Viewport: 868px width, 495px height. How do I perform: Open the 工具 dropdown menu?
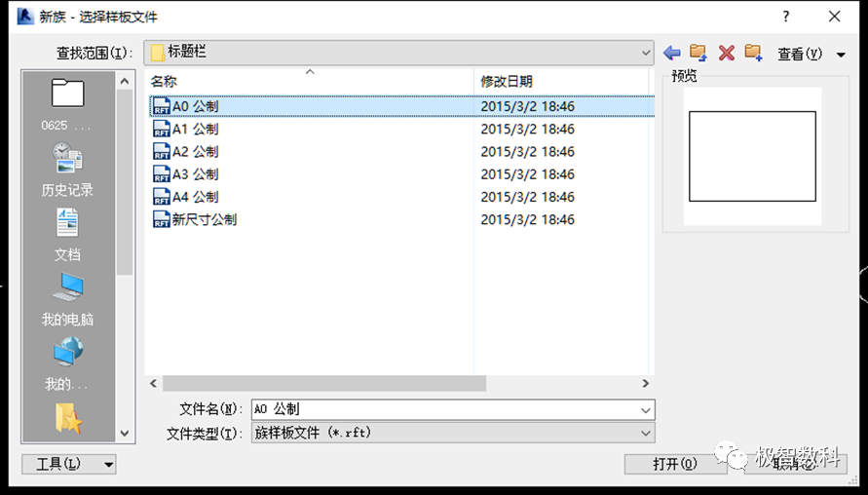pos(68,464)
